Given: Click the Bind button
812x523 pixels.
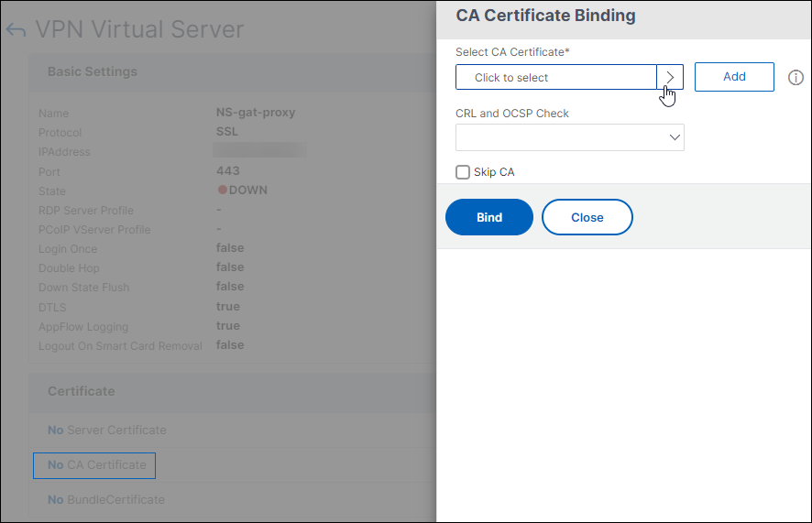Looking at the screenshot, I should tap(488, 217).
